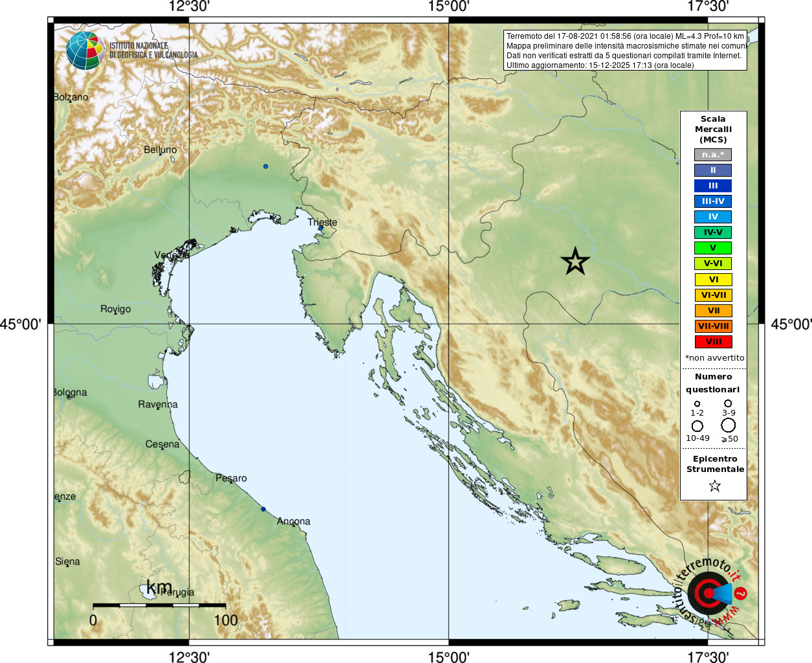This screenshot has height=663, width=812.
Task: Select the green V intensity swatch
Action: [713, 248]
